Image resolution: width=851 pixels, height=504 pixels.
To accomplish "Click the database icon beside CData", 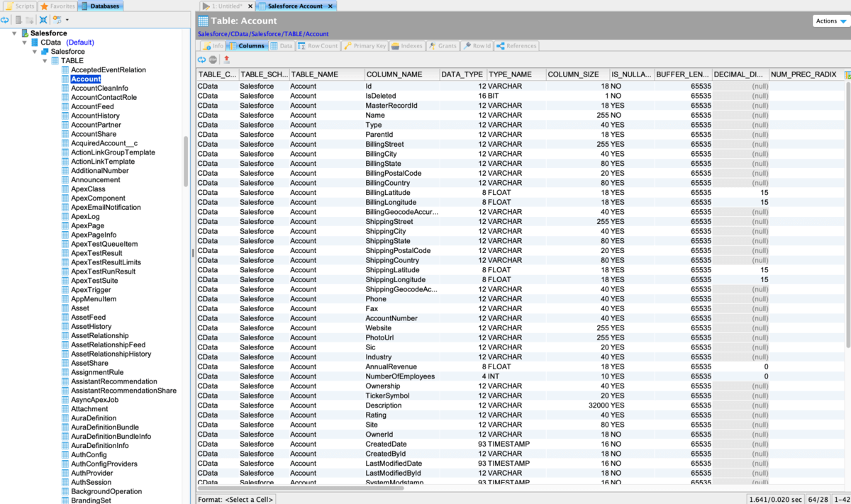I will point(35,43).
